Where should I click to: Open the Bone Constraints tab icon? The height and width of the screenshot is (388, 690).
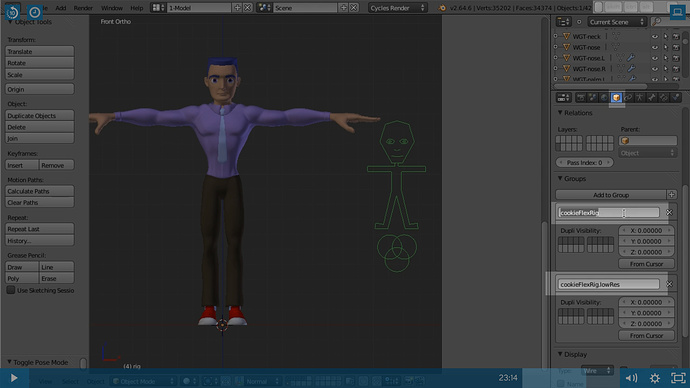click(x=664, y=98)
